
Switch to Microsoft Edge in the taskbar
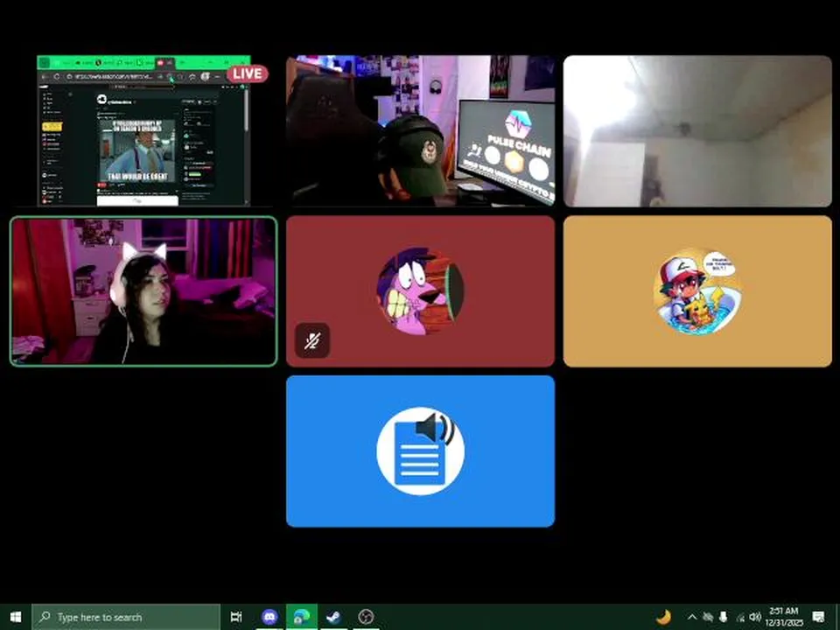[302, 617]
